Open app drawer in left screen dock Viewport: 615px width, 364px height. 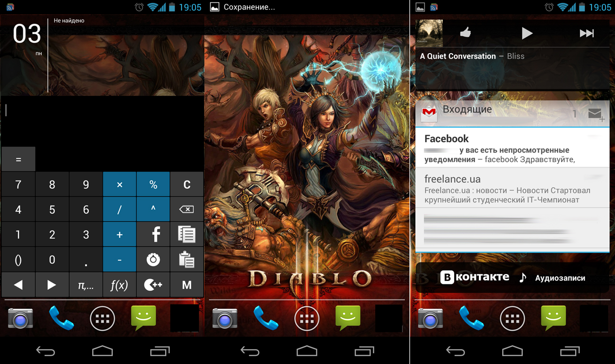coord(102,318)
